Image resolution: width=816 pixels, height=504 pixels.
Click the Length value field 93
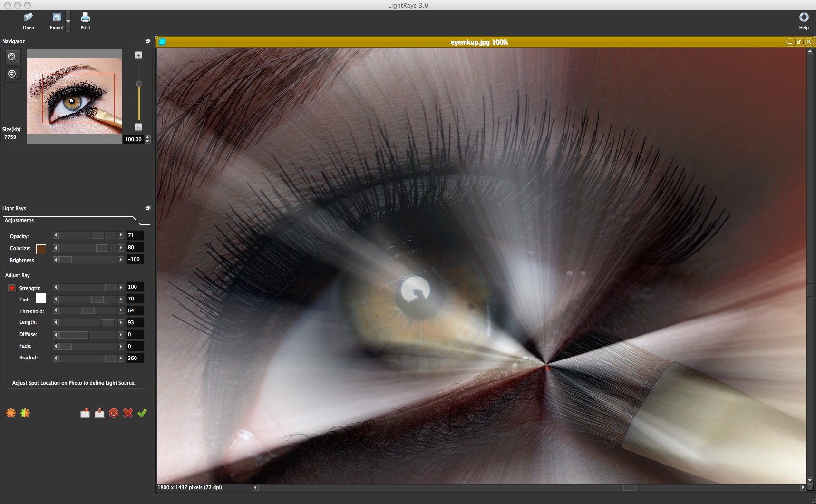tap(135, 322)
